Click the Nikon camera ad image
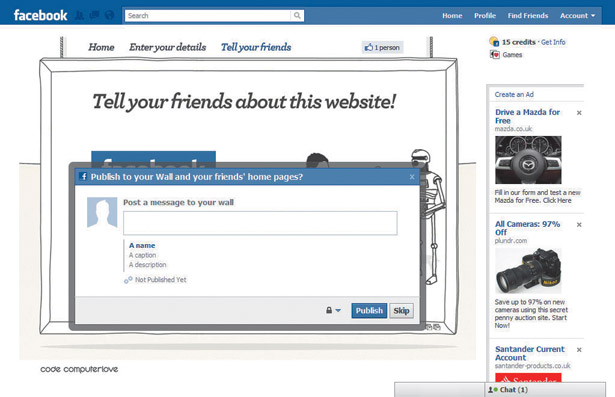Screen dimensions: 615x397 pos(528,271)
